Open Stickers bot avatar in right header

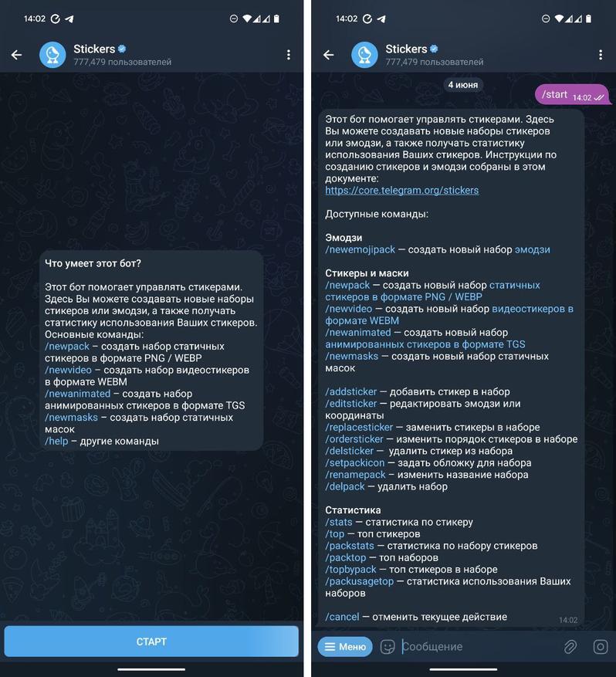(x=364, y=55)
